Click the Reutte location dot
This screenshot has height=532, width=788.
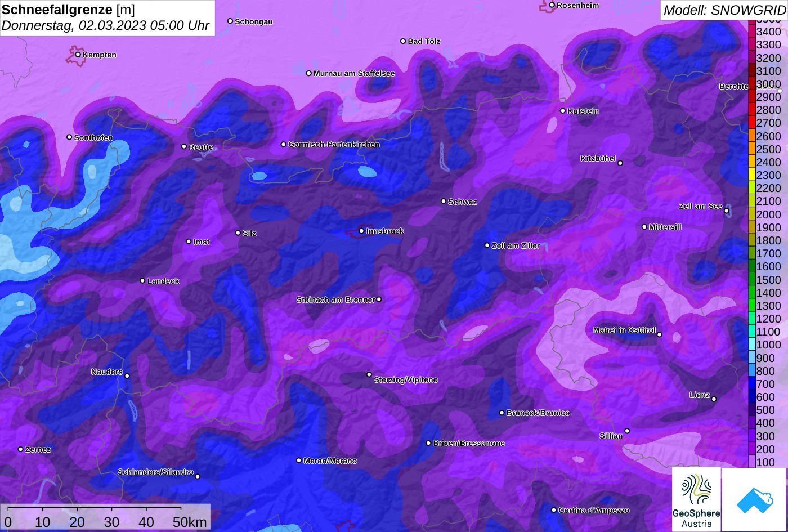pyautogui.click(x=184, y=146)
